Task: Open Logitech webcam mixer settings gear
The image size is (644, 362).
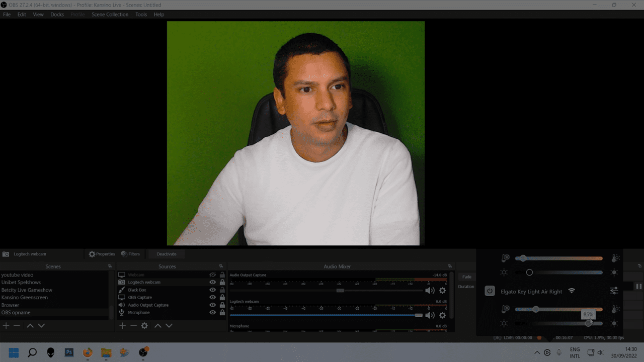Action: coord(442,315)
